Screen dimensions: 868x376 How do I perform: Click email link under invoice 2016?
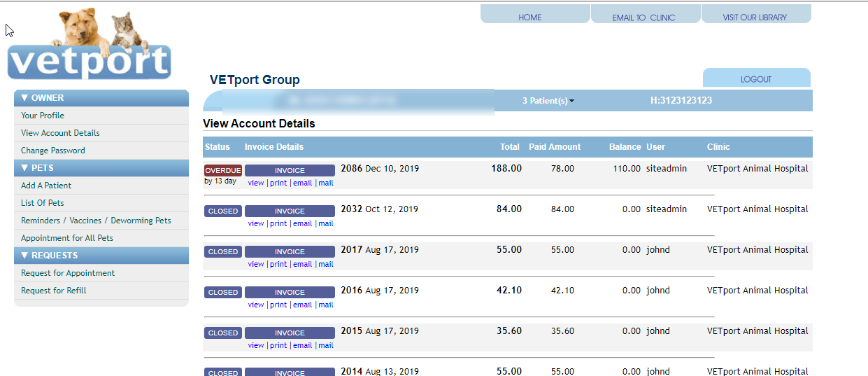[x=302, y=305]
